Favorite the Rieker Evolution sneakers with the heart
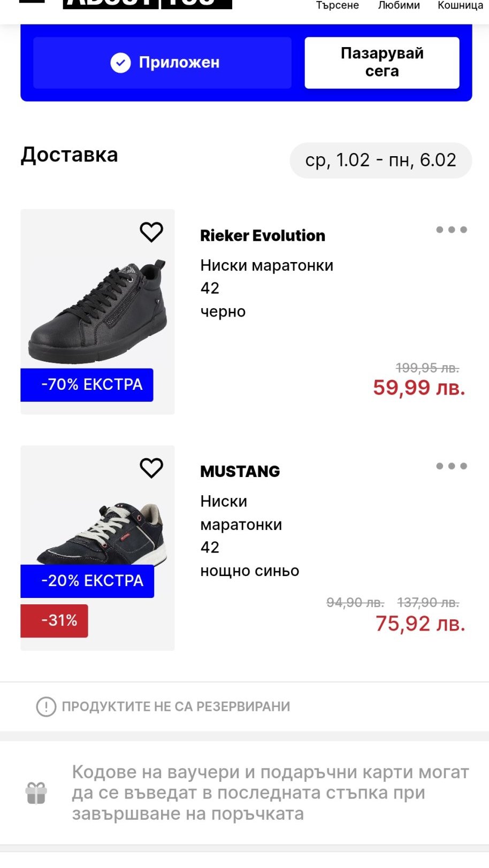This screenshot has width=489, height=868. 151,232
